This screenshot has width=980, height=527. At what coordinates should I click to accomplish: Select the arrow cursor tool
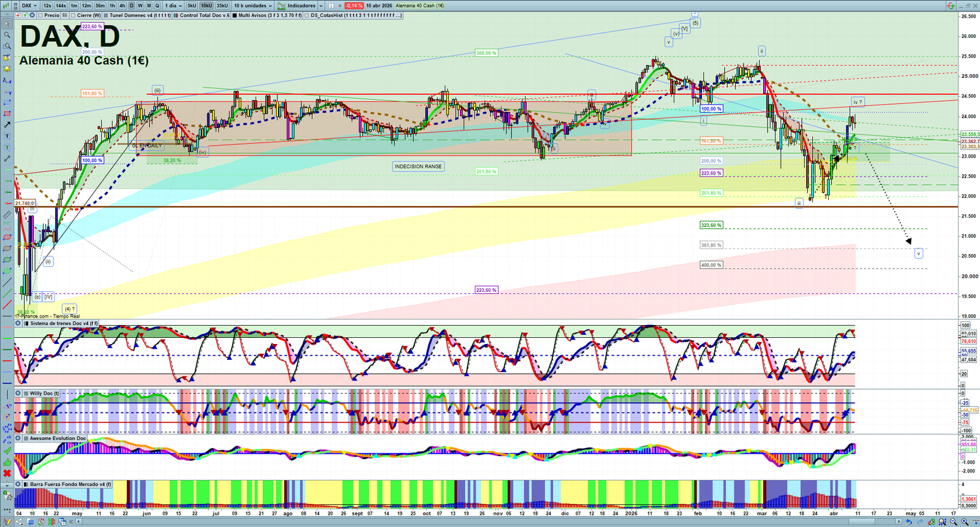[x=7, y=24]
